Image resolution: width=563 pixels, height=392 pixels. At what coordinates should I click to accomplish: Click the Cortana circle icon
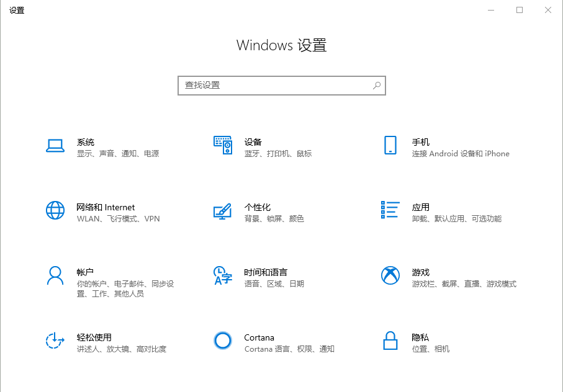[x=223, y=341]
